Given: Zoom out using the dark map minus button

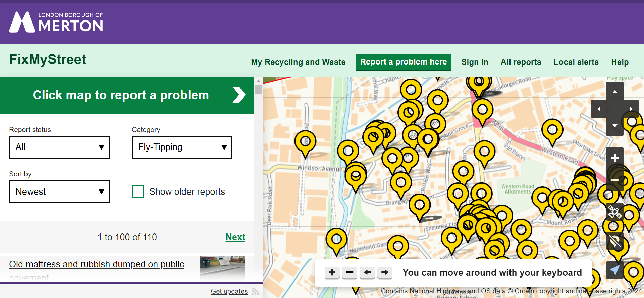Looking at the screenshot, I should tap(615, 180).
